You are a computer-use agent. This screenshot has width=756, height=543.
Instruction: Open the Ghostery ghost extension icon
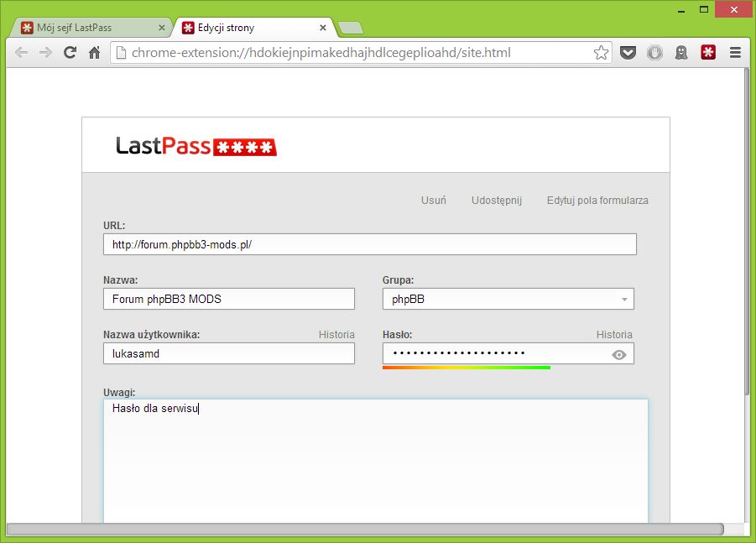click(681, 53)
